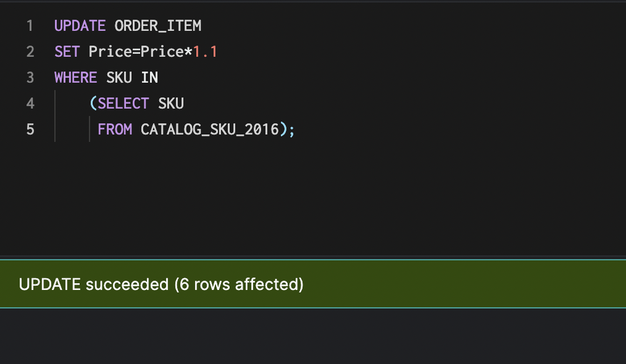Place cursor on the FROM keyword

click(x=115, y=130)
